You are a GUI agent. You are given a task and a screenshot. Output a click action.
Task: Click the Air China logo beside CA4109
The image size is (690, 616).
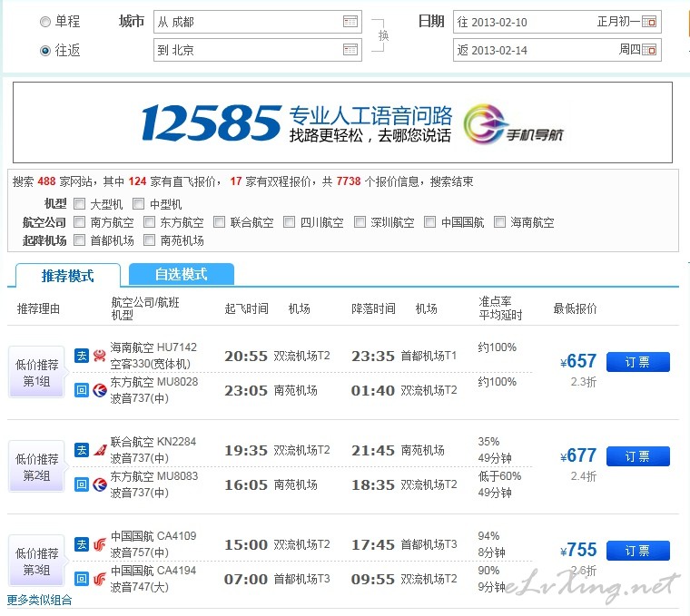pyautogui.click(x=100, y=544)
